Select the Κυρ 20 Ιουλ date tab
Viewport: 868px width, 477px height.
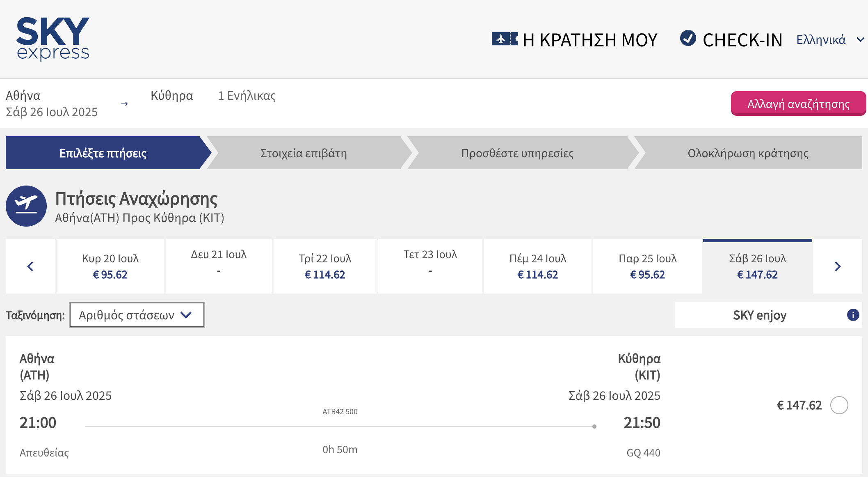110,266
